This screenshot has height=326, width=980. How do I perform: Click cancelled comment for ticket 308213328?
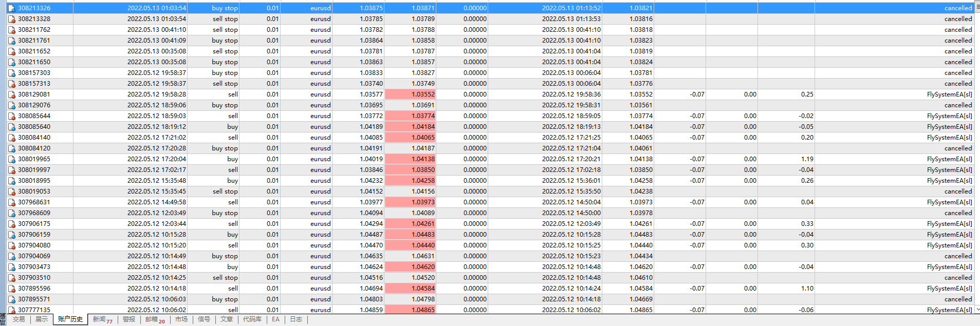point(958,19)
